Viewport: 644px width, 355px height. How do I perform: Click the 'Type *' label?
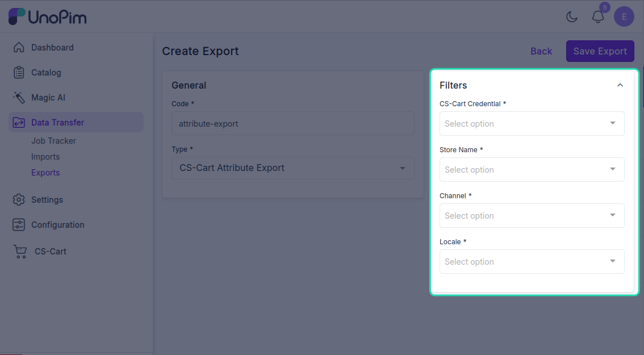pos(182,149)
